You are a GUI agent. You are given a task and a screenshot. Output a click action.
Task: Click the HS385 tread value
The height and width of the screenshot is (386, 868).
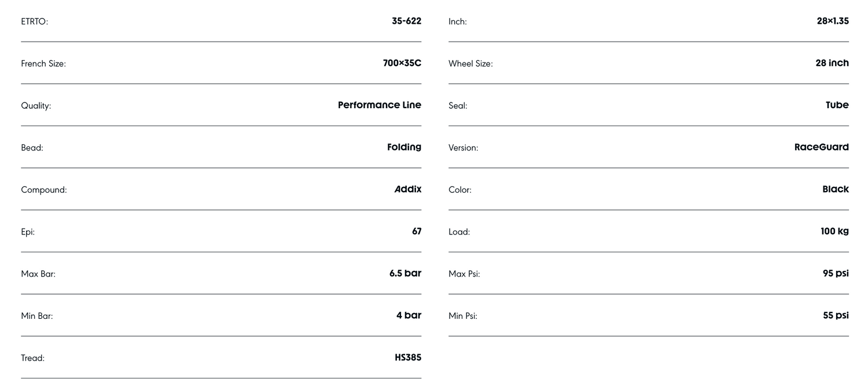407,358
